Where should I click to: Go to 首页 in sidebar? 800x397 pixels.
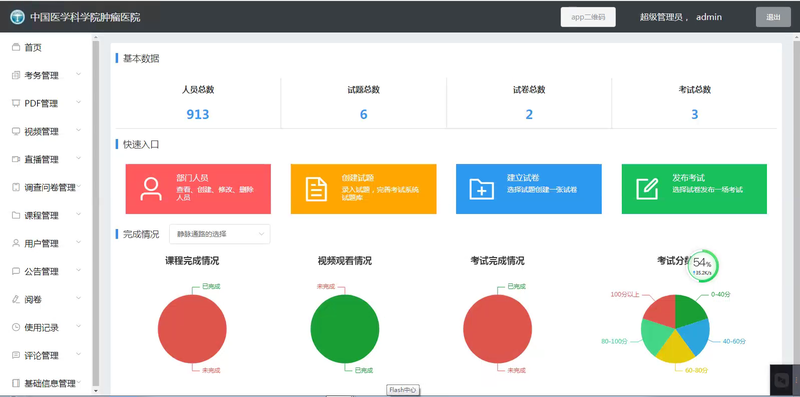pyautogui.click(x=33, y=47)
